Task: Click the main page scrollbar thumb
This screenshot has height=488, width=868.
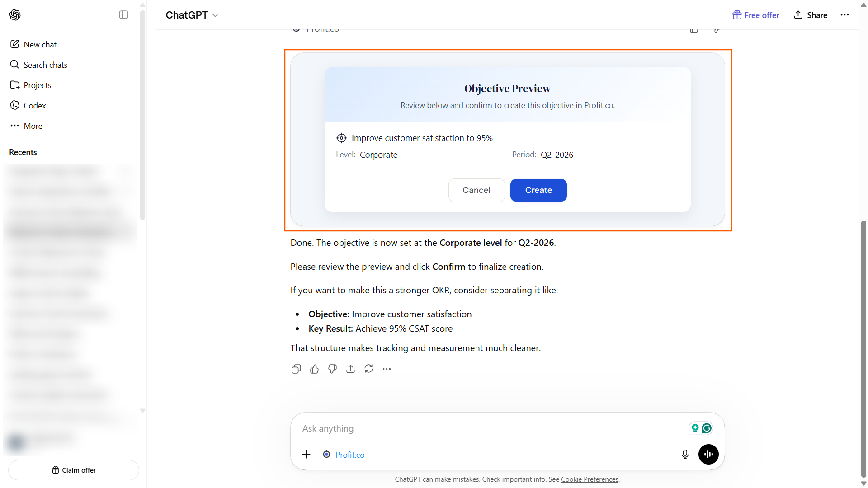Action: [x=863, y=348]
